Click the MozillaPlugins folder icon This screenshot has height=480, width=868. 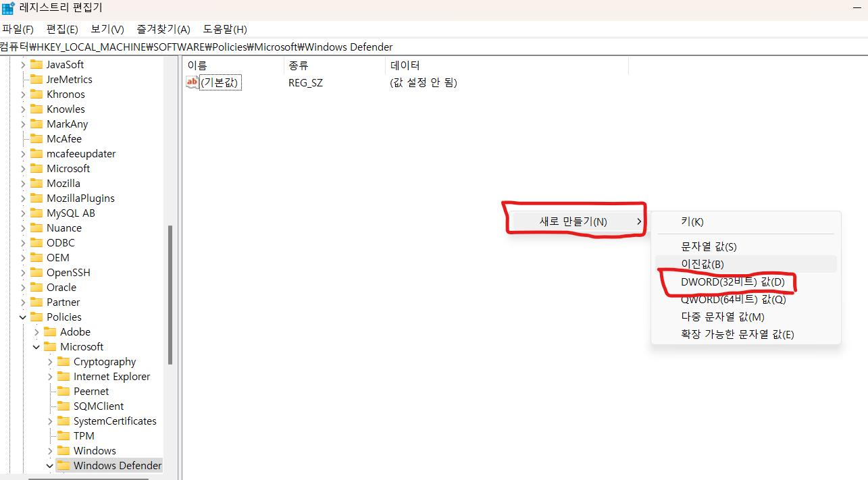(36, 198)
